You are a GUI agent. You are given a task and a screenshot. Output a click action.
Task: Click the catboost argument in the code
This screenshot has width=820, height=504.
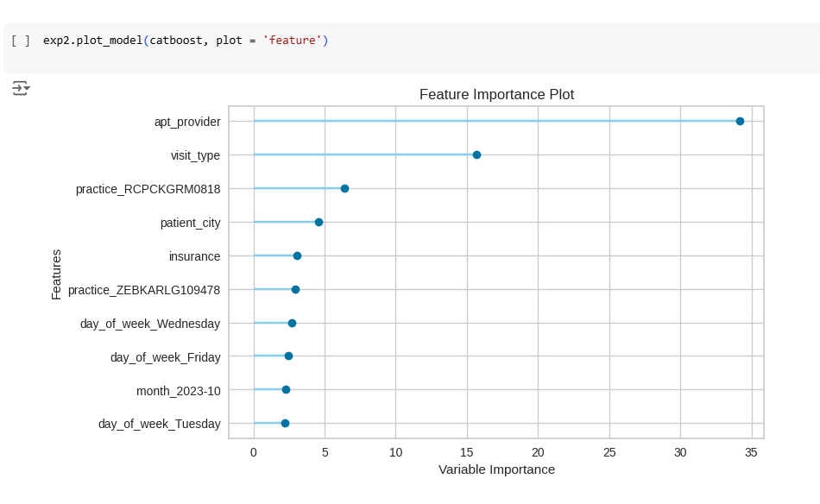pos(176,41)
